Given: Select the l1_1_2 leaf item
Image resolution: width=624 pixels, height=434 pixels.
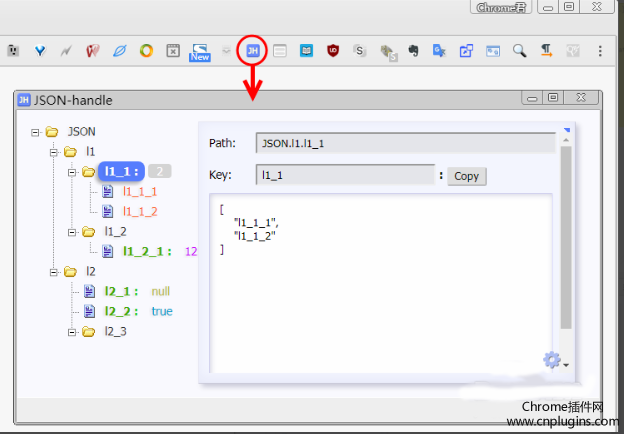Looking at the screenshot, I should tap(140, 212).
